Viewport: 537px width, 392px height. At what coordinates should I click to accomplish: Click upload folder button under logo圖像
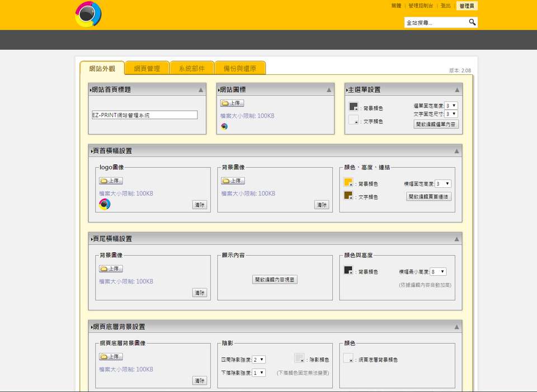click(111, 181)
